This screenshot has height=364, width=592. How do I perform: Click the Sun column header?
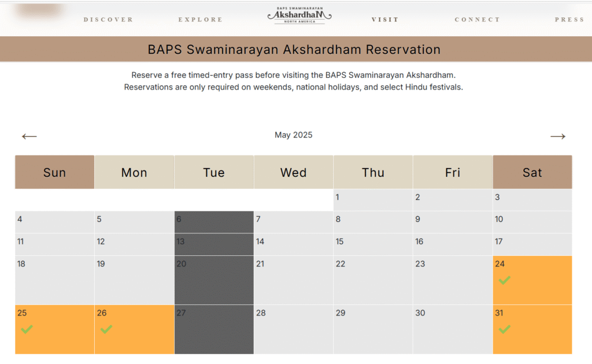[x=55, y=172]
